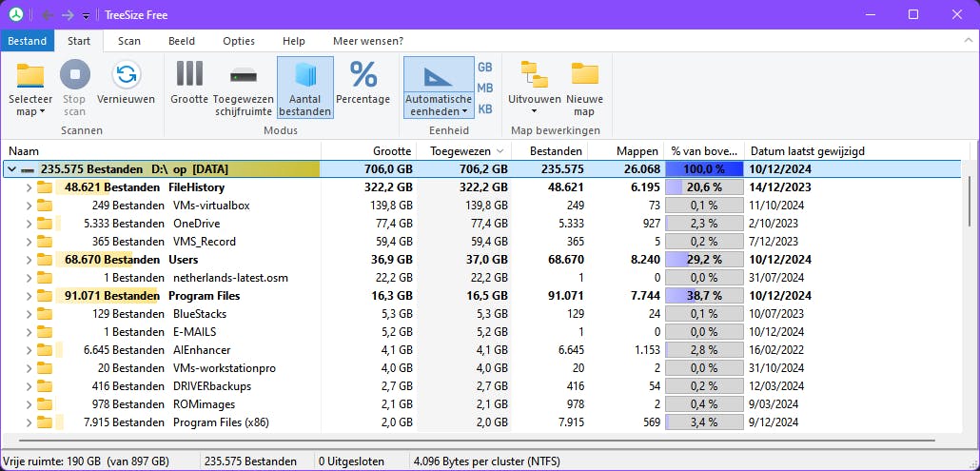Click the VMs-workstationpro folder icon
Image resolution: width=980 pixels, height=471 pixels.
coord(44,368)
